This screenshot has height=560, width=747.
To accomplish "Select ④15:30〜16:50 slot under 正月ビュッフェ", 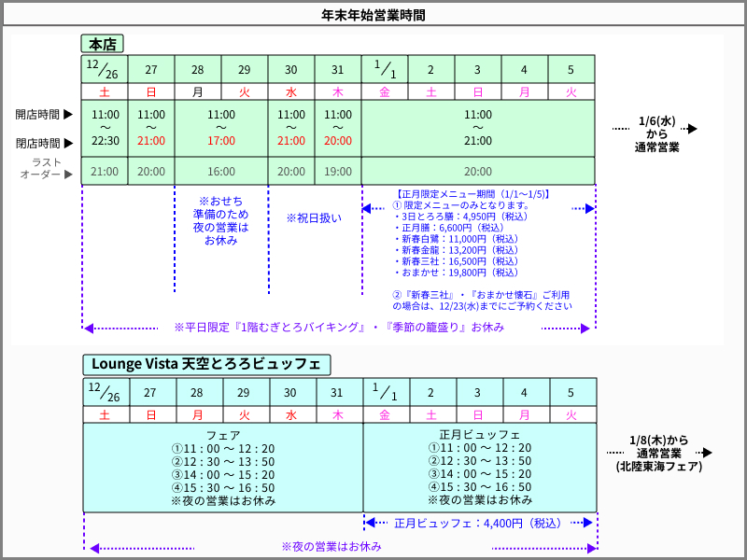I will (x=480, y=486).
